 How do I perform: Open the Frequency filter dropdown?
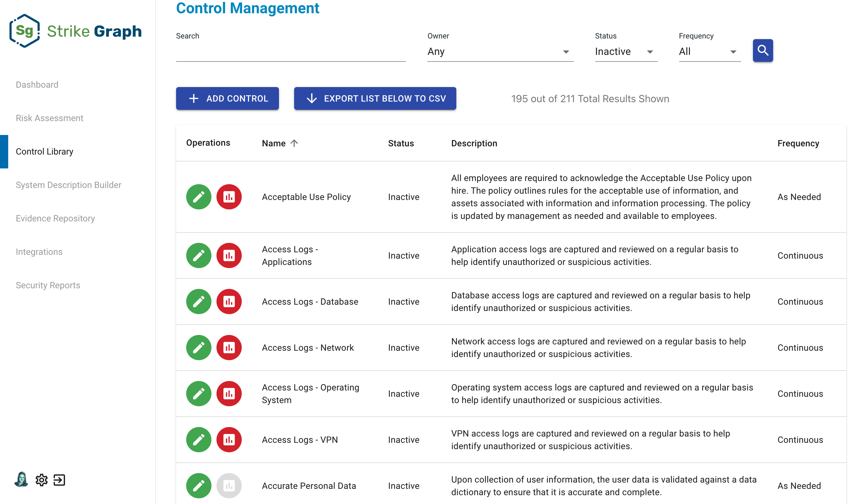coord(709,51)
